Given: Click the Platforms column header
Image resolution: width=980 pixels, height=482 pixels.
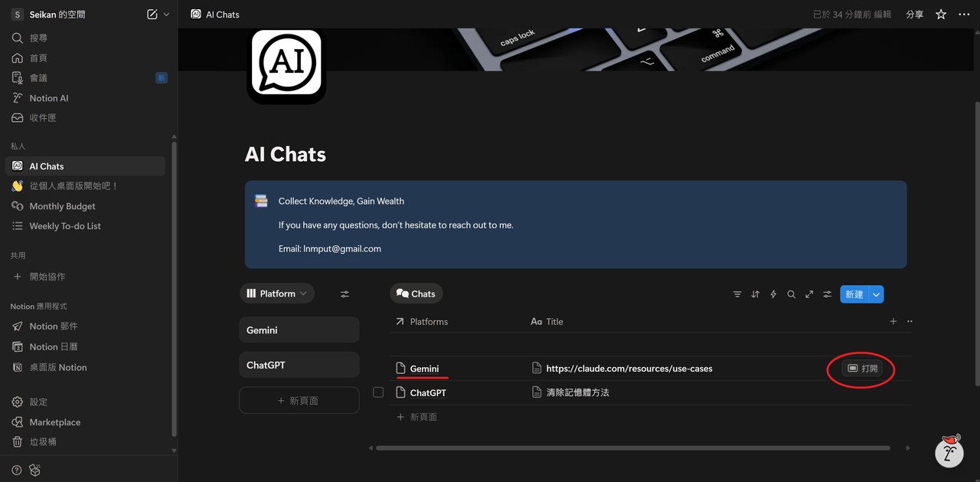Looking at the screenshot, I should click(x=421, y=322).
